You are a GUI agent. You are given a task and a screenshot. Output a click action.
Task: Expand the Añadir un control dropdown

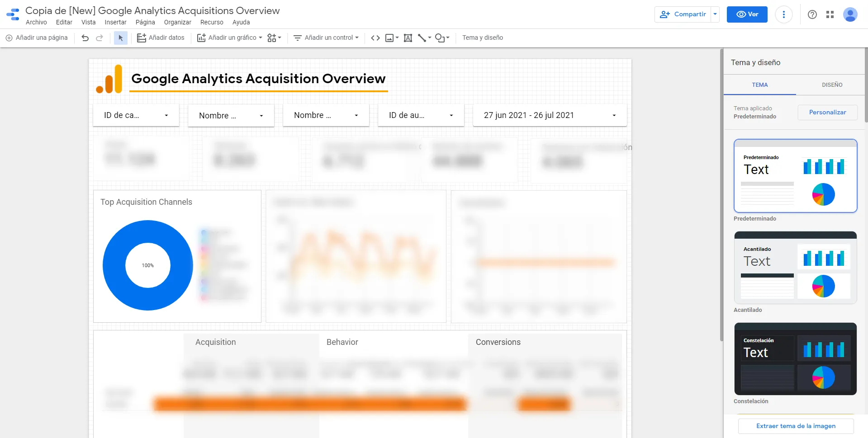click(x=326, y=38)
